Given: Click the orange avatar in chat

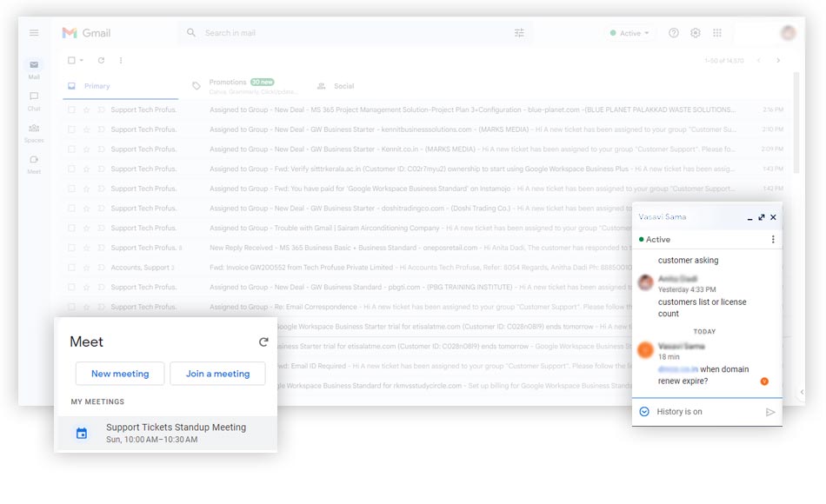Looking at the screenshot, I should tap(645, 349).
